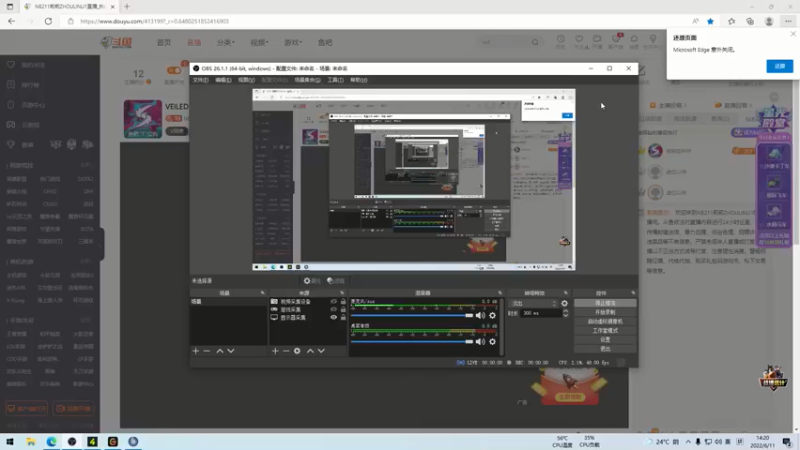Remove the selected scene with minus icon
Viewport: 800px width, 450px height.
coord(207,351)
